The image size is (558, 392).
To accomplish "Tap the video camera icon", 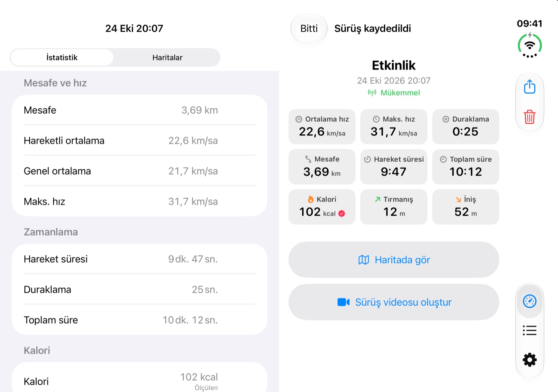I will tap(343, 302).
